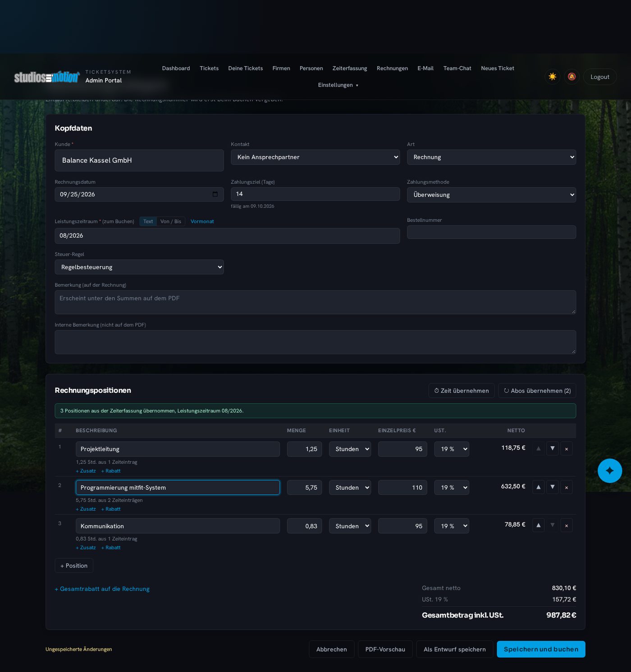Add Zusatz to Kommunikation position
The height and width of the screenshot is (672, 631).
point(86,548)
